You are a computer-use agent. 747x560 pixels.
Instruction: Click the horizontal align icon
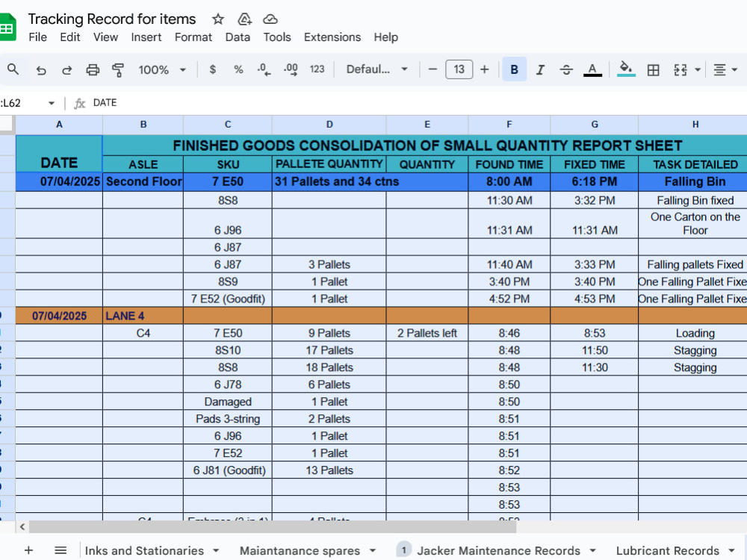pyautogui.click(x=719, y=70)
